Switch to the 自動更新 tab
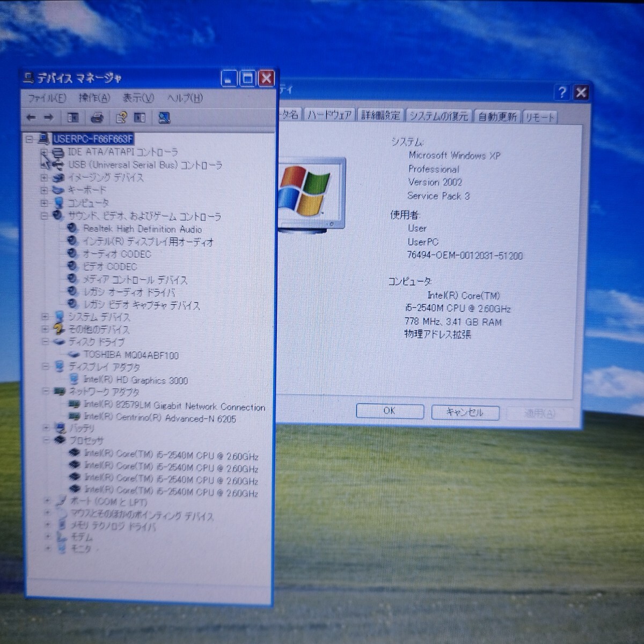644x644 pixels. [497, 116]
